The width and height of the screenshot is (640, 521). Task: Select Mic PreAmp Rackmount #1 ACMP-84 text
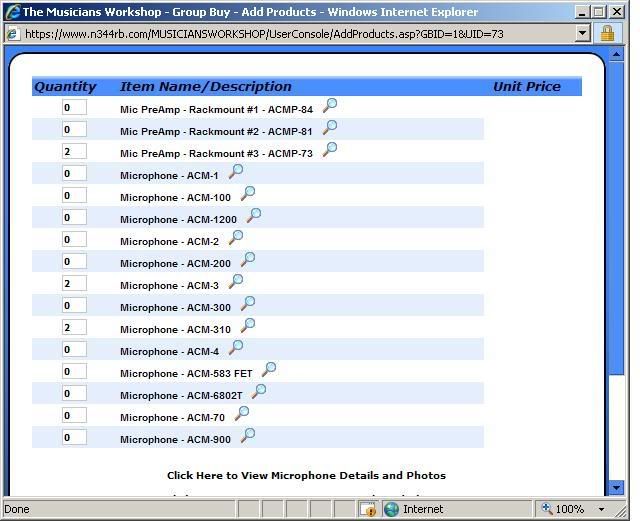[216, 110]
